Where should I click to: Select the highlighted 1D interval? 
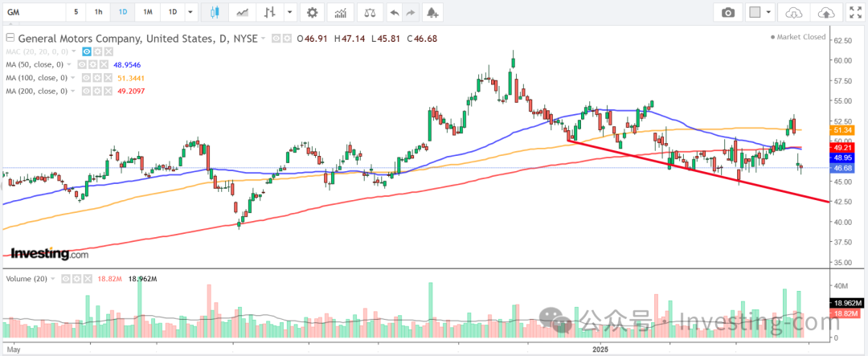pos(122,11)
